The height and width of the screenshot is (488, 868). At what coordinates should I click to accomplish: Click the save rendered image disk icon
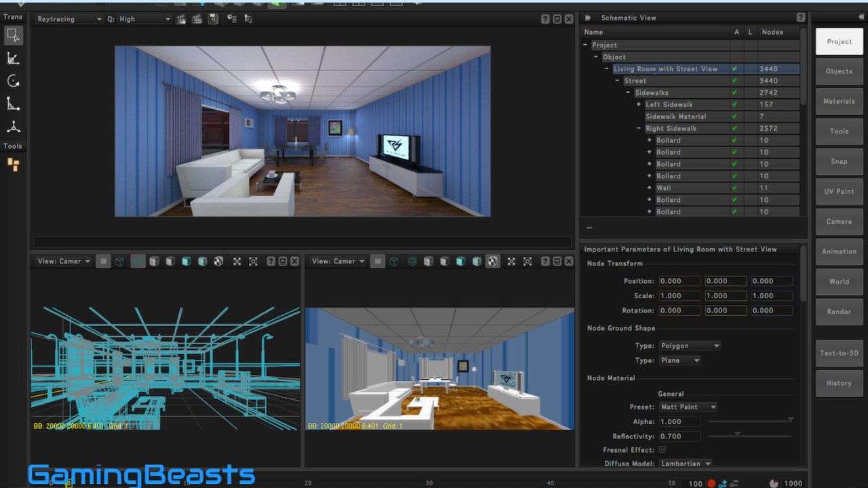click(x=213, y=19)
